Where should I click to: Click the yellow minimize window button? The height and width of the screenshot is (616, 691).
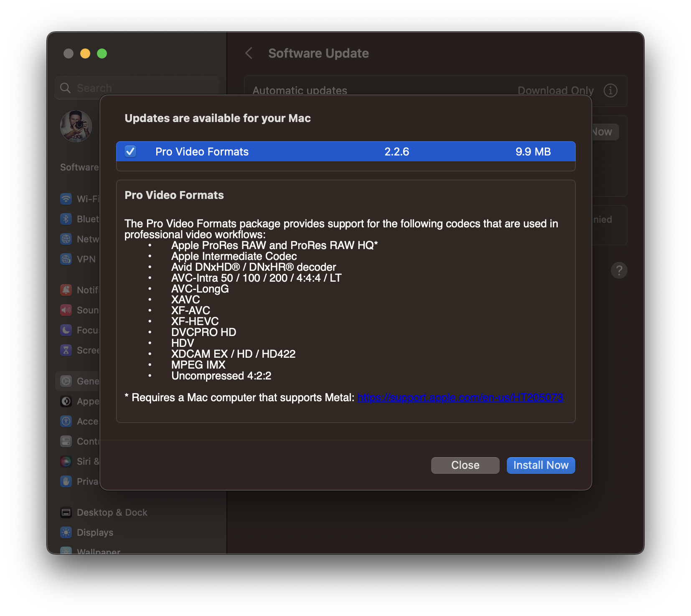85,53
